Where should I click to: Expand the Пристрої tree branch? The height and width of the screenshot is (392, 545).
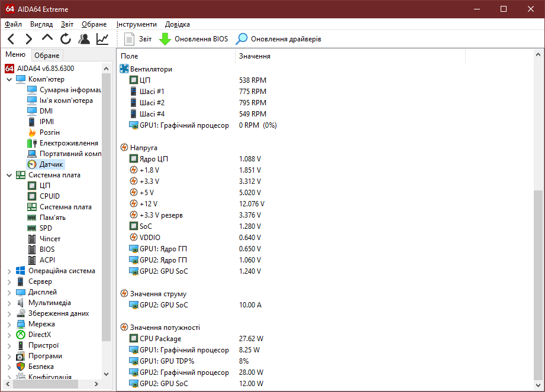(x=9, y=346)
